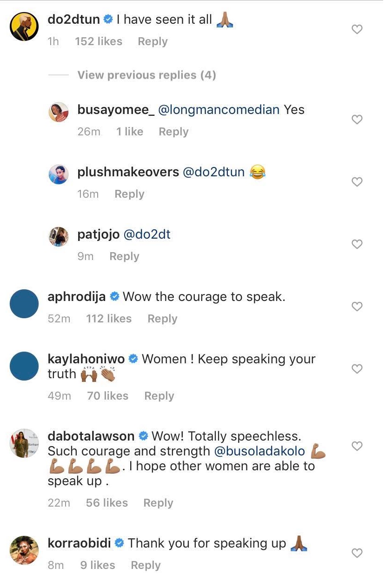
Task: Open dabotalawson's profile avatar
Action: pos(24,443)
